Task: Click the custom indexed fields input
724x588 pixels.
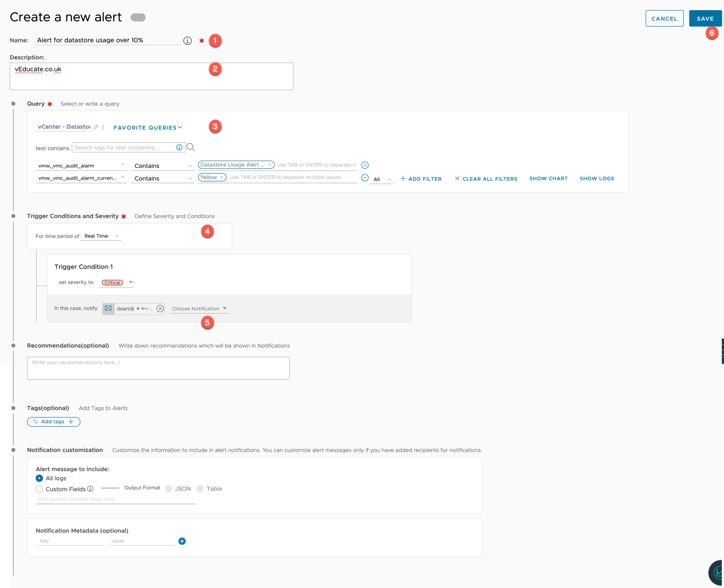Action: point(115,499)
